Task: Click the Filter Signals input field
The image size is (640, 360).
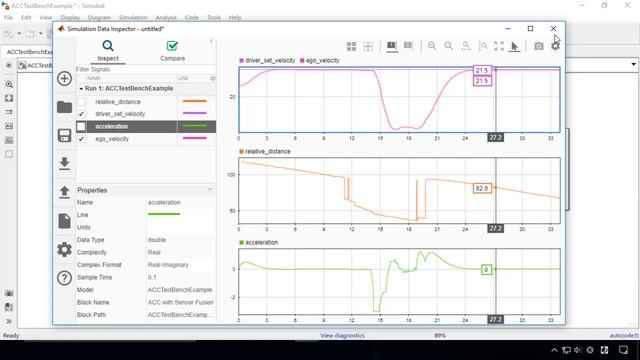Action: [x=145, y=69]
